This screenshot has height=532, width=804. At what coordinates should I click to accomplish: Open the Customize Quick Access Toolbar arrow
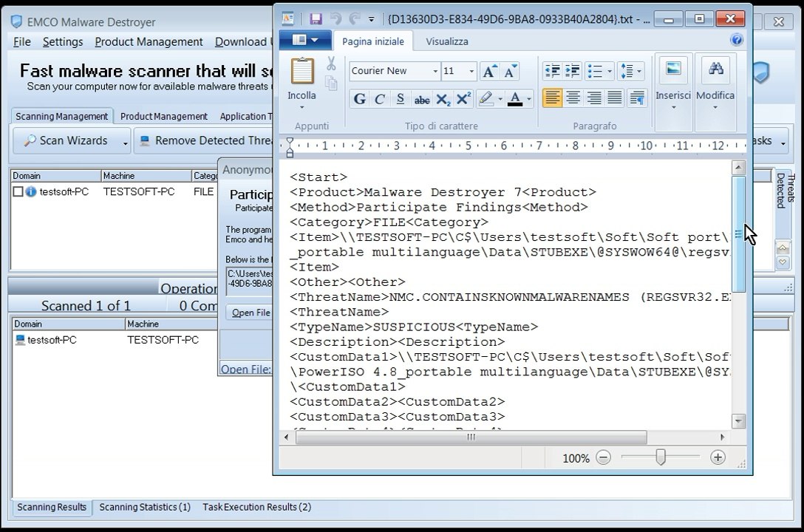click(371, 20)
